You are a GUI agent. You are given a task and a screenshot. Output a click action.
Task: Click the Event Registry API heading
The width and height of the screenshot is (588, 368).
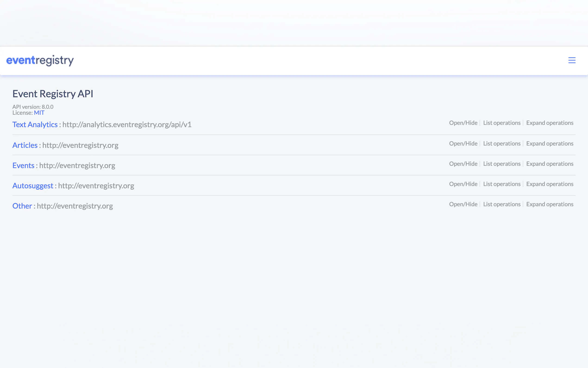click(53, 94)
